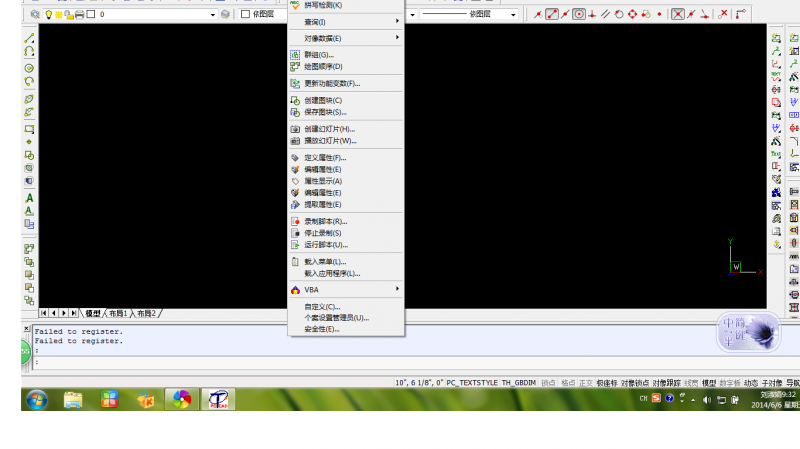Switch to the 布局1 layout tab

tap(118, 313)
